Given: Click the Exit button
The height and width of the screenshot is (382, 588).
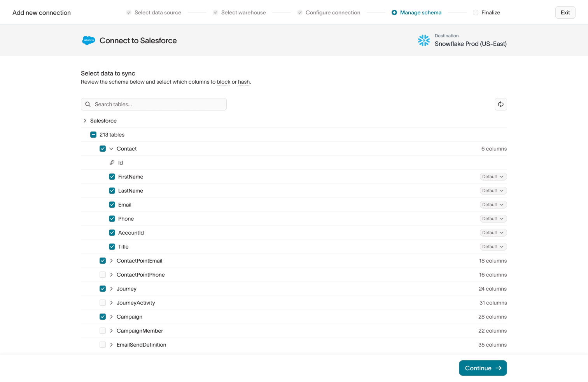Looking at the screenshot, I should [x=565, y=12].
